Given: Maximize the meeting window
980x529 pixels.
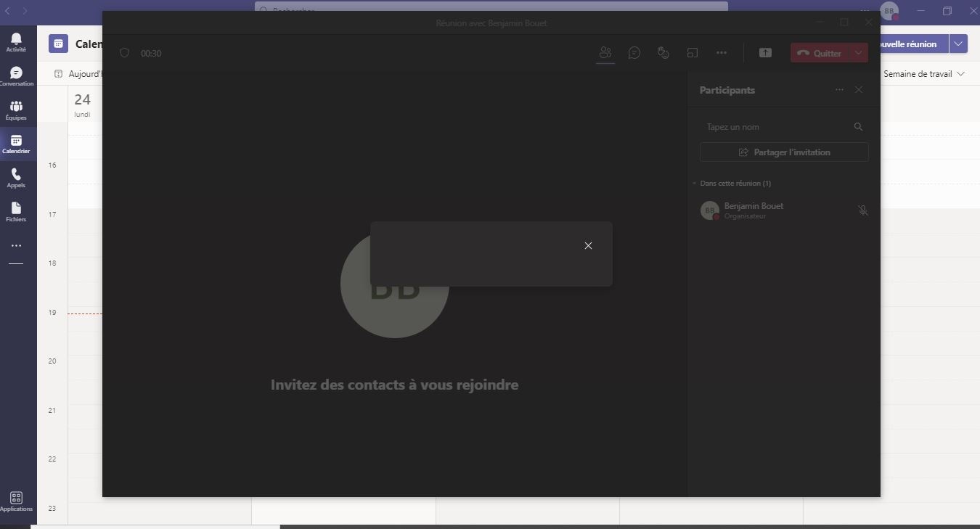Looking at the screenshot, I should [x=844, y=22].
